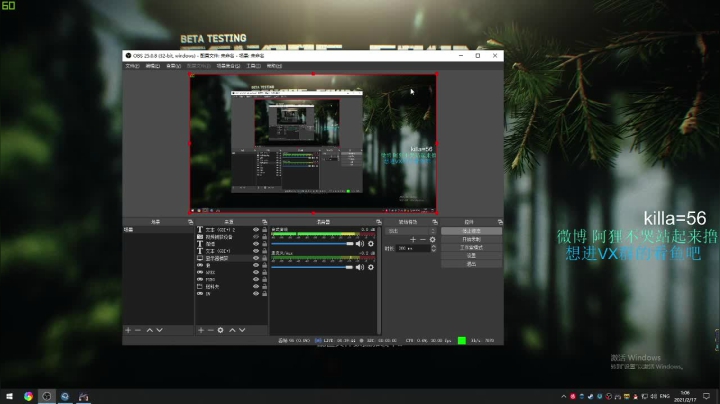The width and height of the screenshot is (720, 404).
Task: Toggle visibility of 显示器捕获 source
Action: 256,258
